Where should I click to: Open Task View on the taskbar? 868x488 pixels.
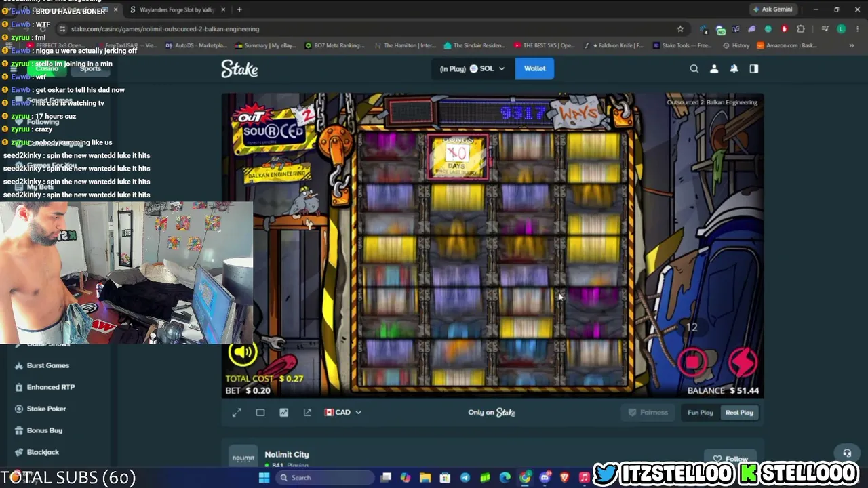click(386, 478)
